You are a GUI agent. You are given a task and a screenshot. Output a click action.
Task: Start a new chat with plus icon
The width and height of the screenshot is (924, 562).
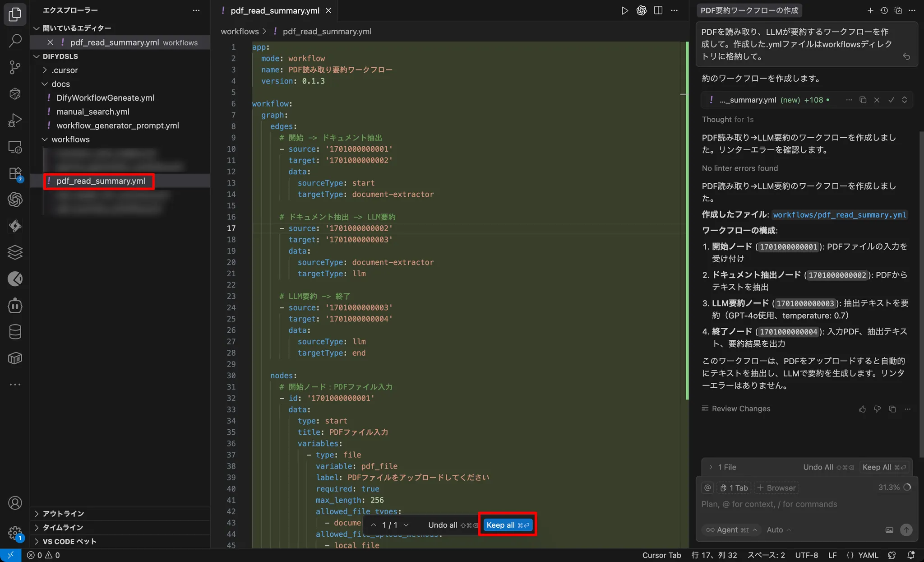[870, 10]
